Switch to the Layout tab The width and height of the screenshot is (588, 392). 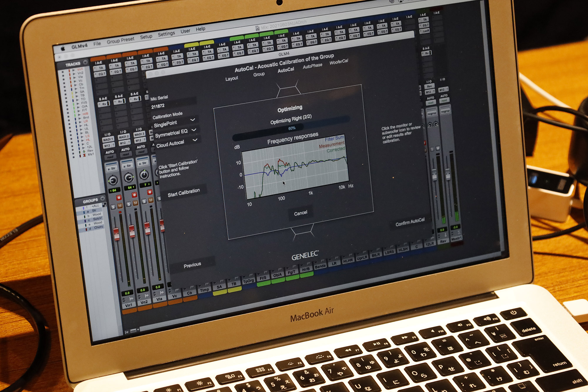point(232,79)
